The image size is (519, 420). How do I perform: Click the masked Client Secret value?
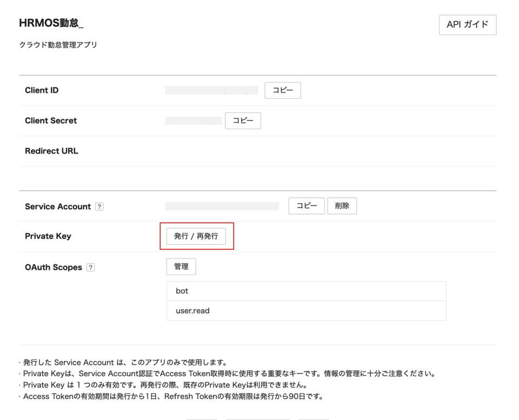[194, 121]
